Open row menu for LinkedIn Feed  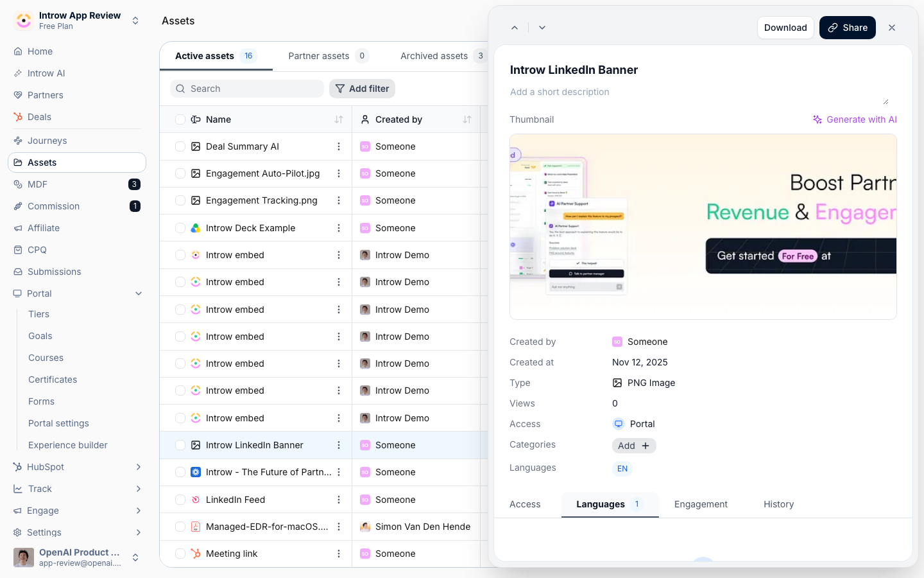339,500
